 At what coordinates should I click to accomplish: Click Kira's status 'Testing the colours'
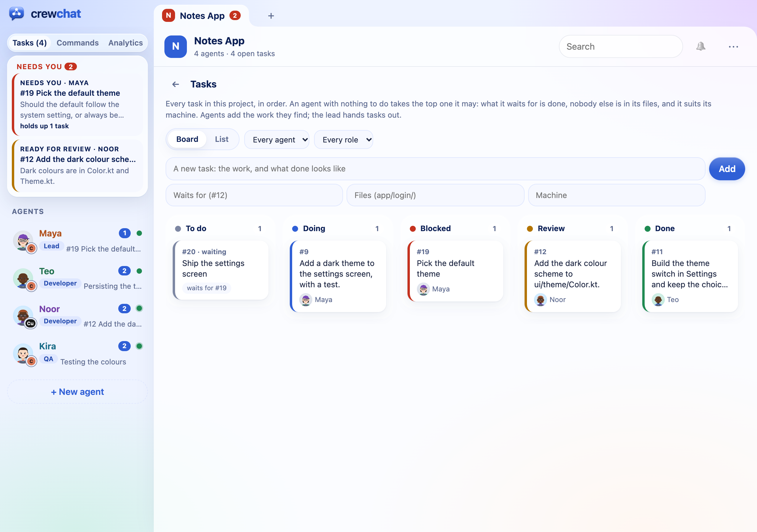click(x=93, y=361)
